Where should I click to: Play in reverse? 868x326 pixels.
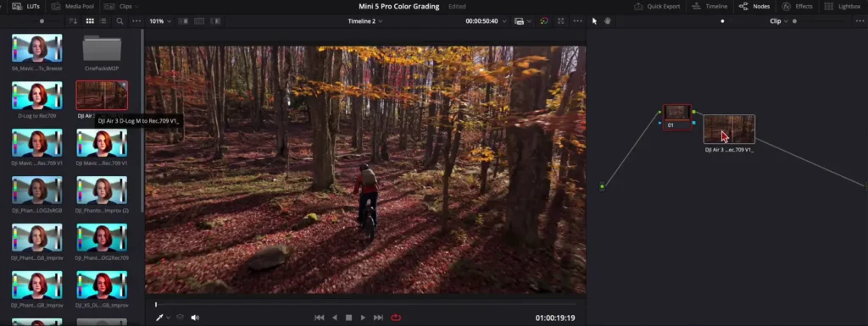(x=334, y=318)
